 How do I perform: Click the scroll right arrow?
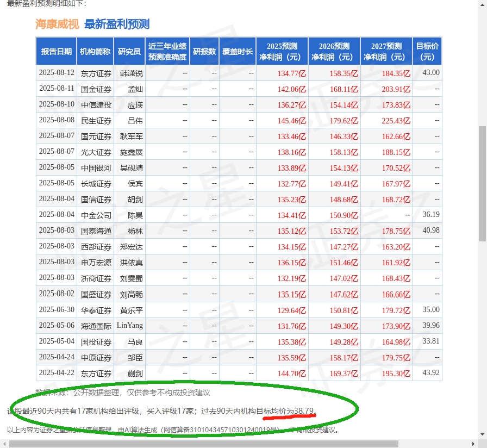pyautogui.click(x=473, y=444)
